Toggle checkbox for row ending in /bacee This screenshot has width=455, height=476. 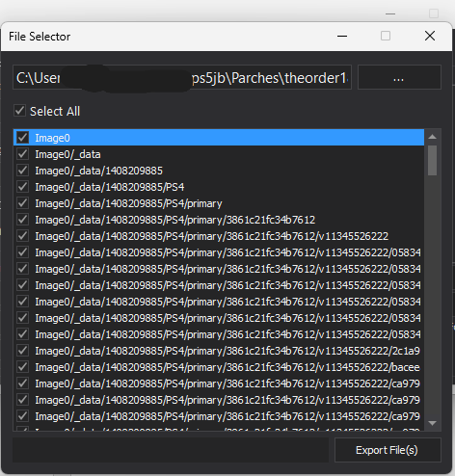(x=23, y=367)
